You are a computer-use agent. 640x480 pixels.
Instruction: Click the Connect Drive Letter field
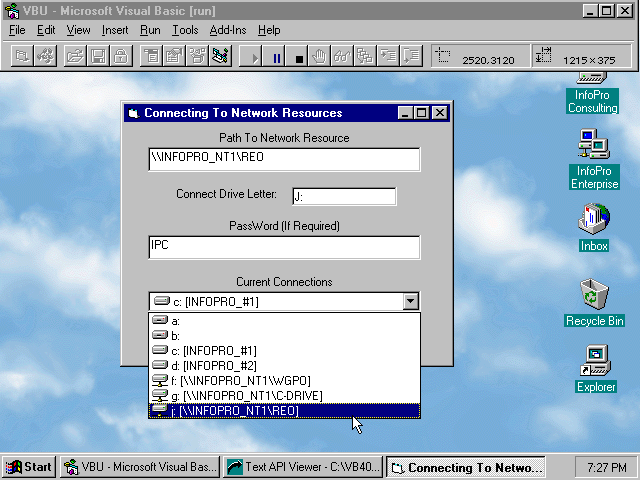[343, 196]
